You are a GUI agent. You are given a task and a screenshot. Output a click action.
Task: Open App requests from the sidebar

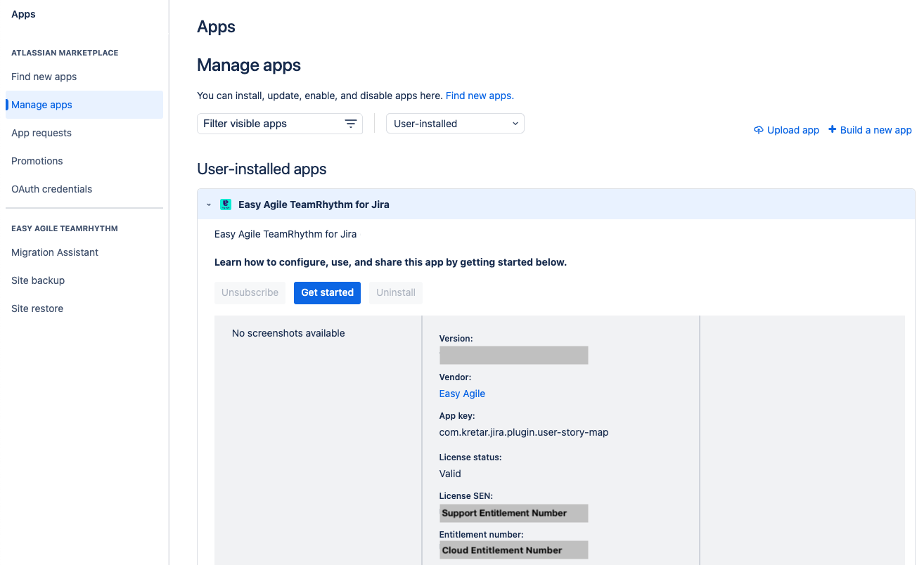tap(41, 133)
